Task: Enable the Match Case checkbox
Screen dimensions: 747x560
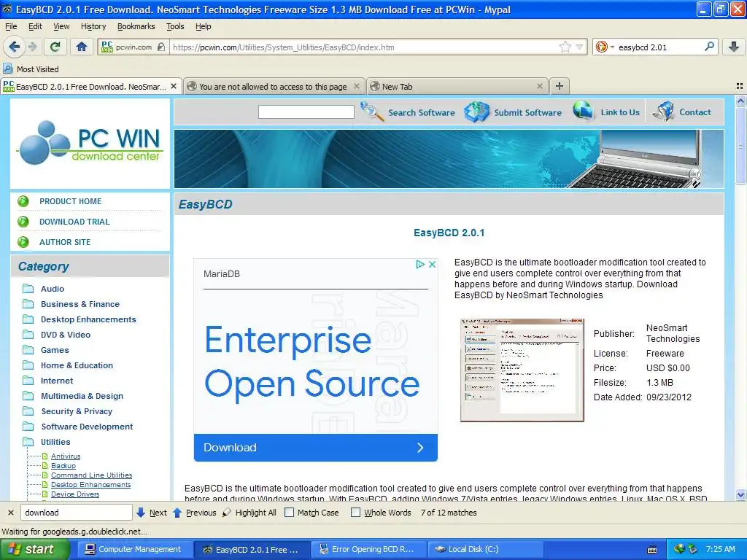Action: click(x=289, y=513)
